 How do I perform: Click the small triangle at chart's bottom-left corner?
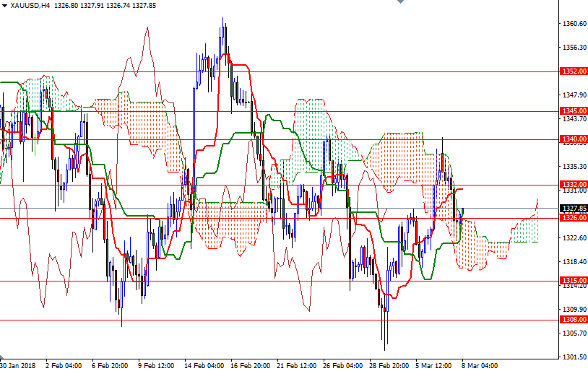(3, 359)
